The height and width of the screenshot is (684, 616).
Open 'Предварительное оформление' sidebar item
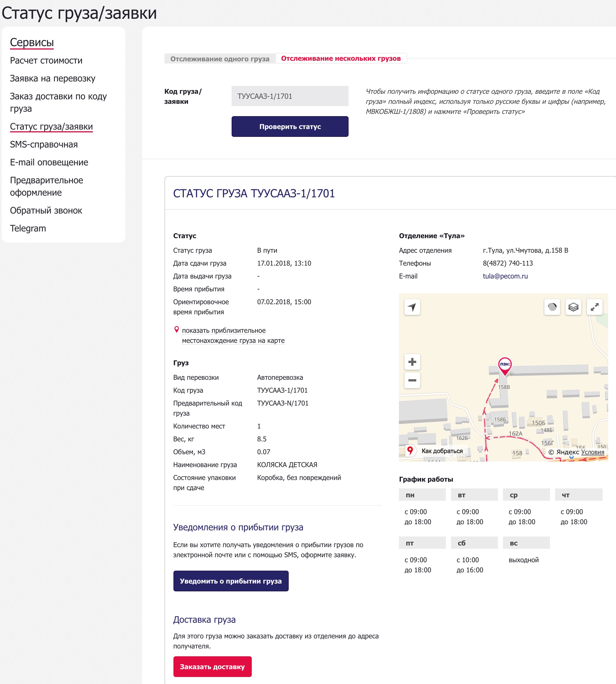(47, 187)
